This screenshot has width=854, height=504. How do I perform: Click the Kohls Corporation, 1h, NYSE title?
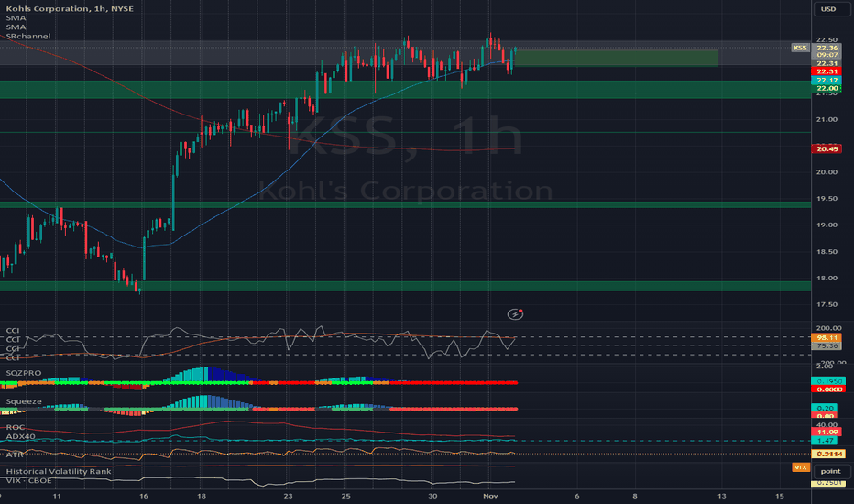click(x=70, y=9)
